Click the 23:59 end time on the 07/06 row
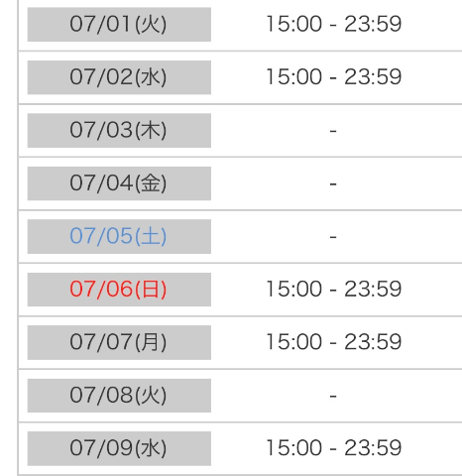462x476 pixels. (x=373, y=289)
